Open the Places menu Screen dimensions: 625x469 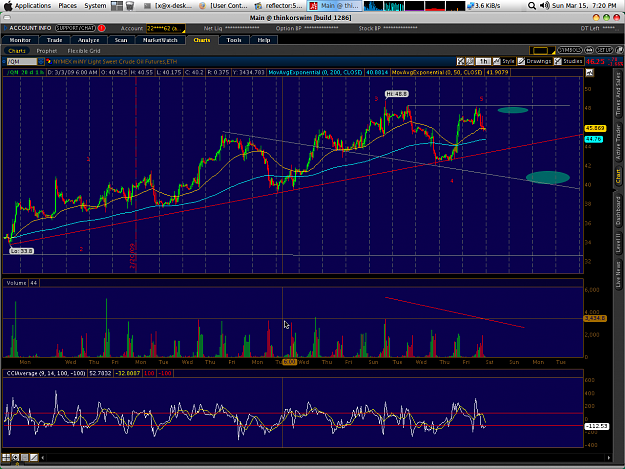coord(67,6)
